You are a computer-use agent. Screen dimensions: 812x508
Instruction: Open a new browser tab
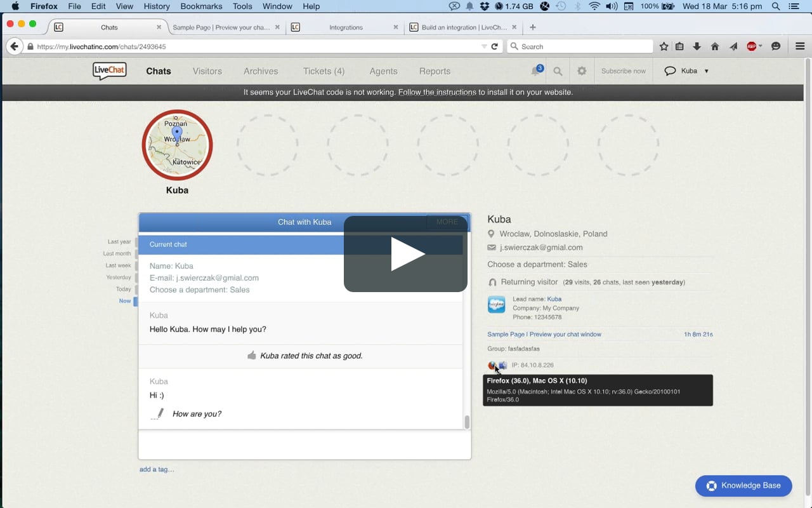point(533,27)
